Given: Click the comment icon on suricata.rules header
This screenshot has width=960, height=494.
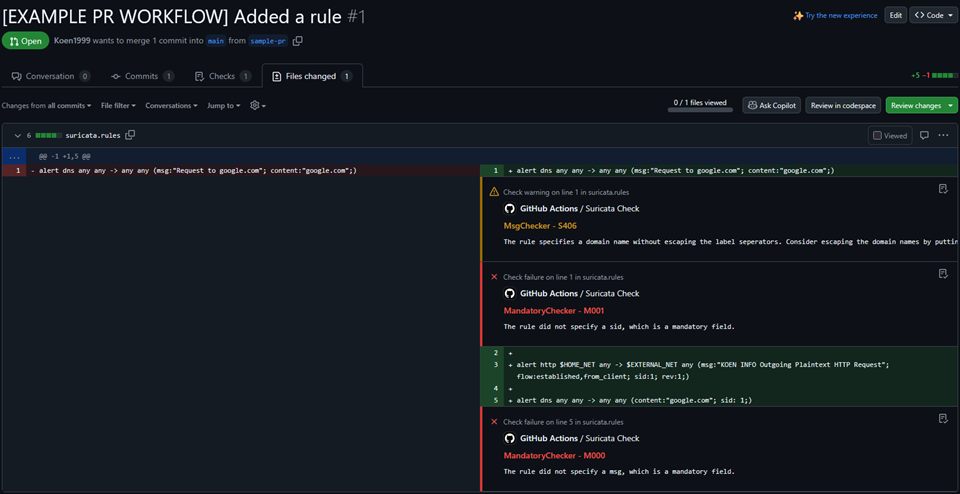Looking at the screenshot, I should [924, 135].
